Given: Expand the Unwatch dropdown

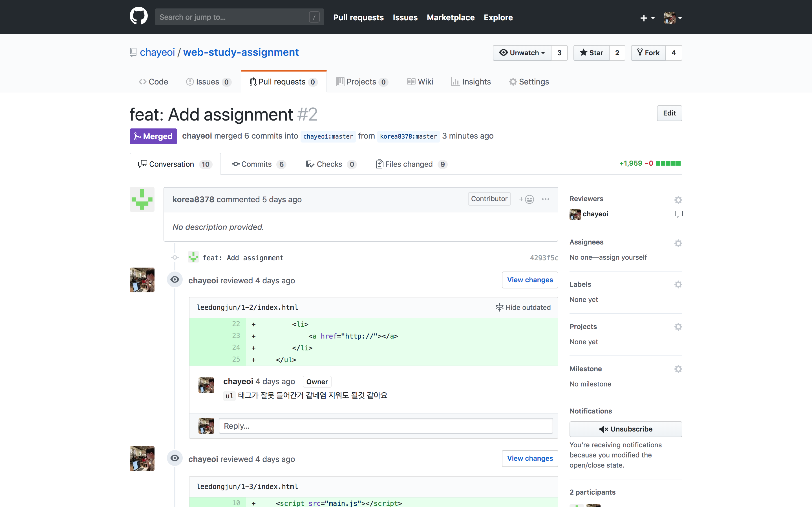Looking at the screenshot, I should 522,53.
